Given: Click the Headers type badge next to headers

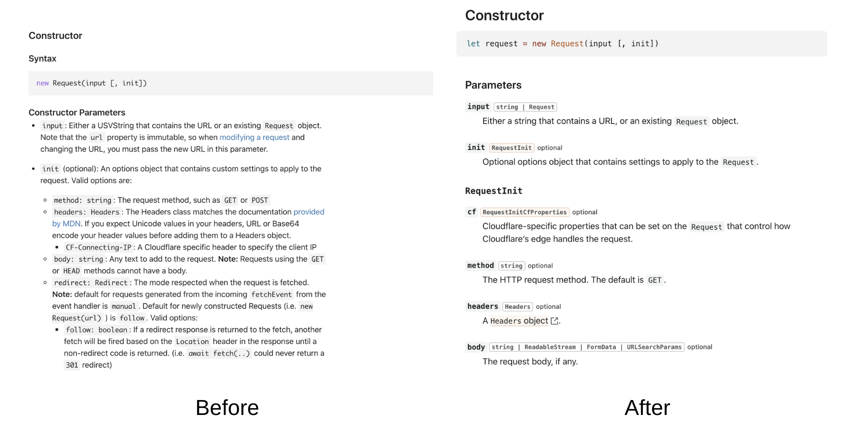Looking at the screenshot, I should pos(517,307).
